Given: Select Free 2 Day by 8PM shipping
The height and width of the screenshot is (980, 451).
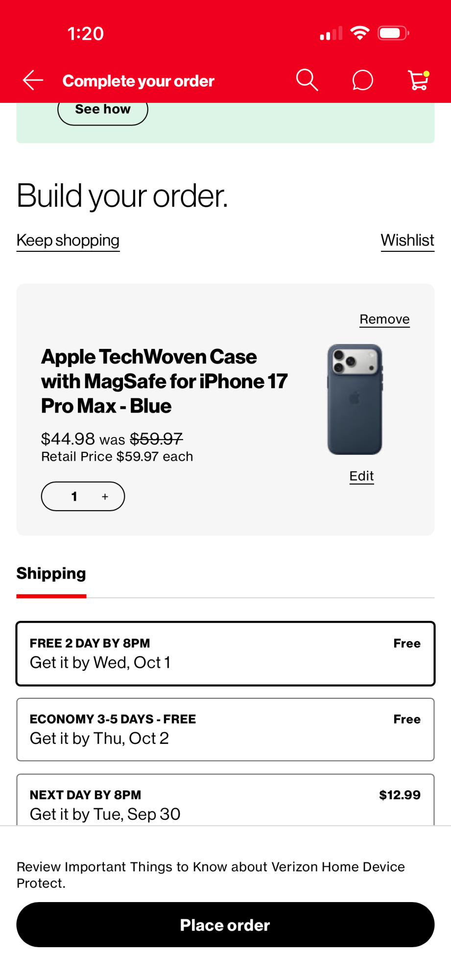Looking at the screenshot, I should [225, 653].
